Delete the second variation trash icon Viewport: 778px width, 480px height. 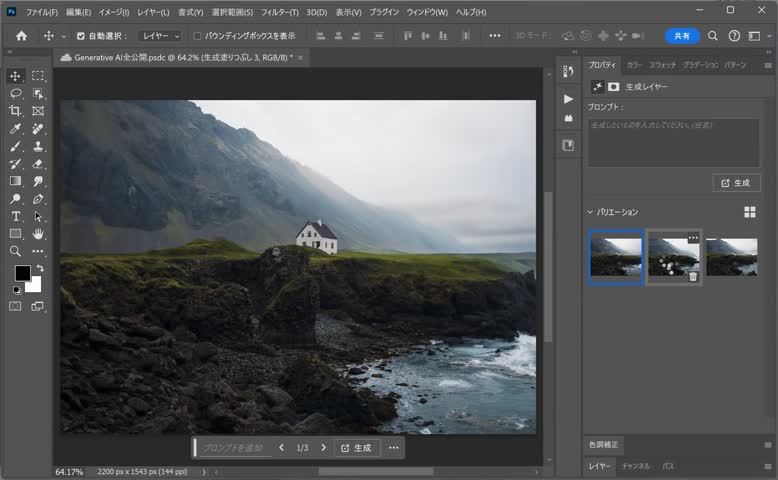tap(693, 277)
